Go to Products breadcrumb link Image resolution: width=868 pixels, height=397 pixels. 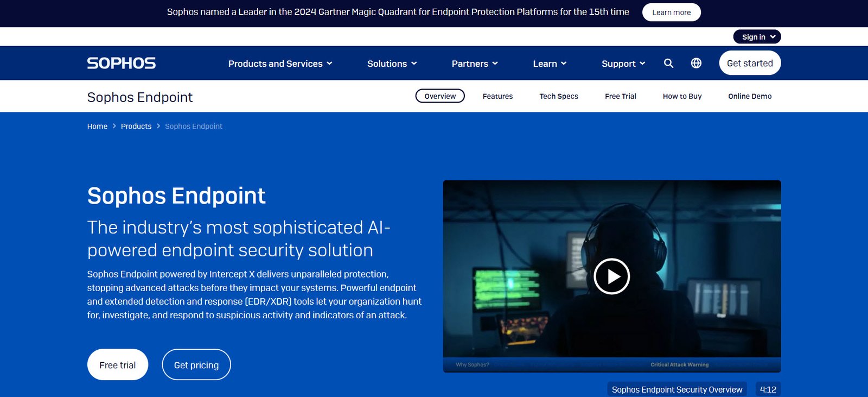tap(136, 126)
